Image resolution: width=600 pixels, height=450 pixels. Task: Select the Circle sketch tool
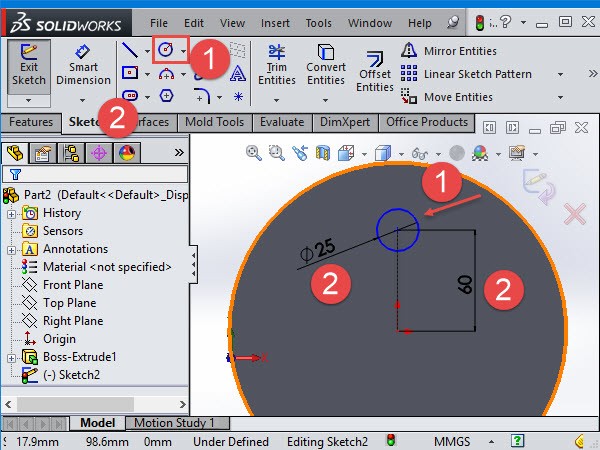coord(166,50)
